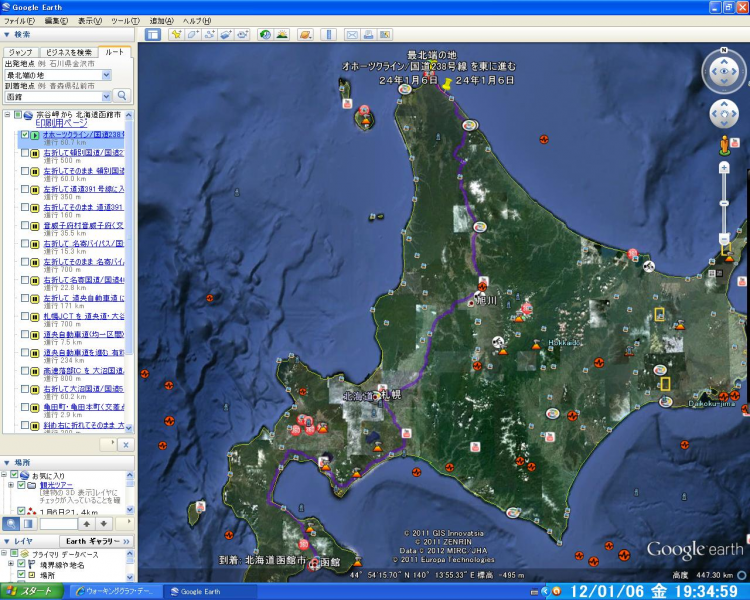Check the 左折して道道391号線 step checkbox
Image resolution: width=750 pixels, height=600 pixels.
25,189
